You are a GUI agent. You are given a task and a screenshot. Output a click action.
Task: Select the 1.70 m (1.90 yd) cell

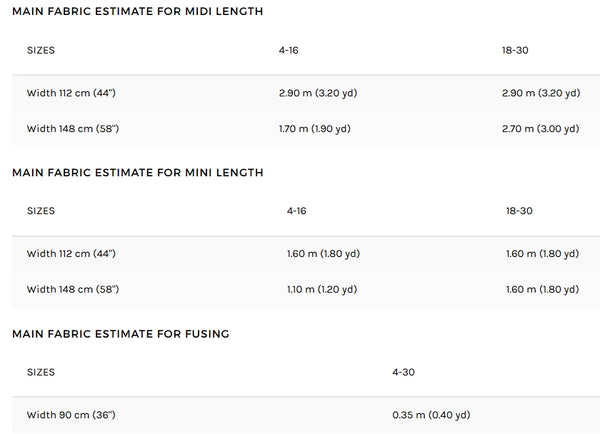315,129
